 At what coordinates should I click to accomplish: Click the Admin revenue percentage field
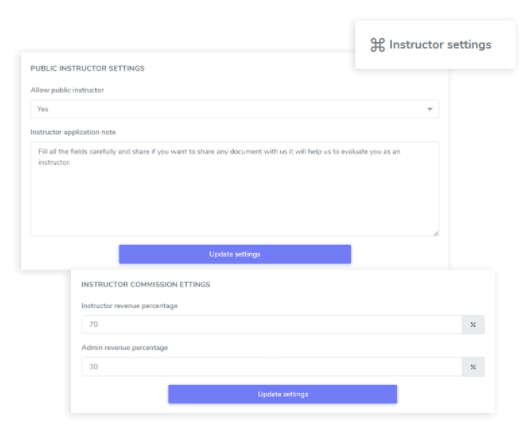272,367
